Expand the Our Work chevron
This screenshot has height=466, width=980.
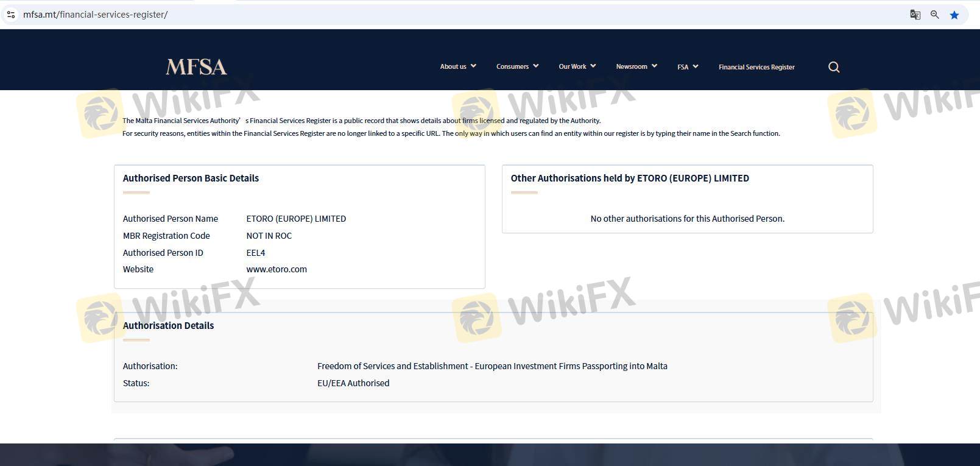point(593,66)
